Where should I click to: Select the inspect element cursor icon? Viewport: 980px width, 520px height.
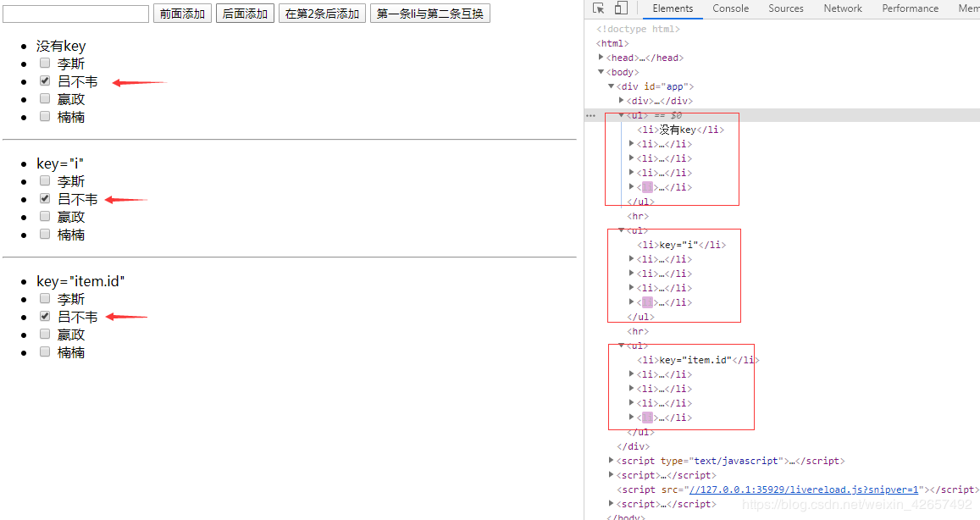click(599, 8)
